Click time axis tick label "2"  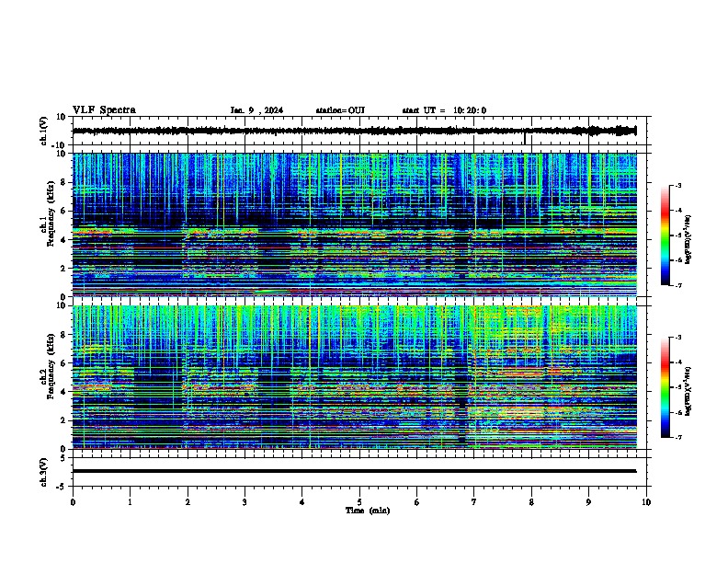(188, 502)
